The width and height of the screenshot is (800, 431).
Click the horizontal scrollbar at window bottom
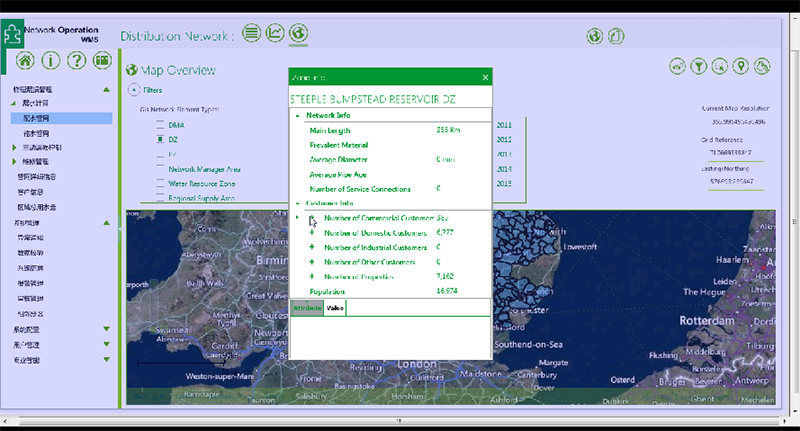click(x=400, y=420)
